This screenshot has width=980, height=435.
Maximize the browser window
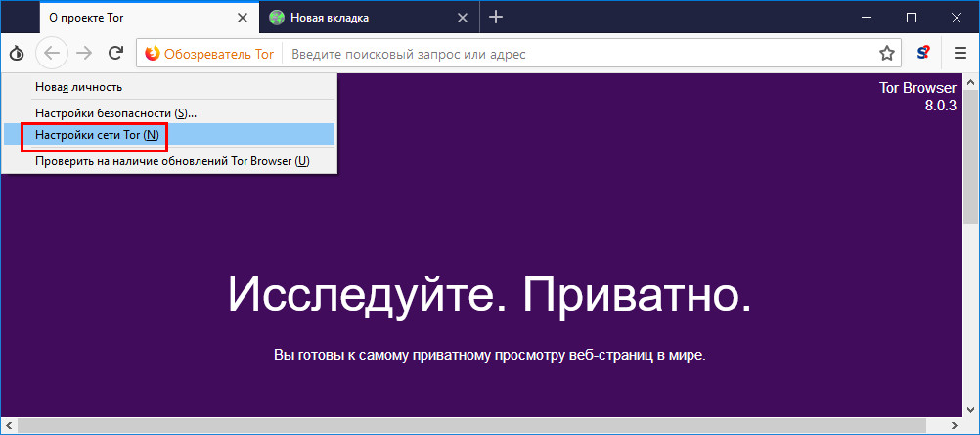[x=911, y=18]
